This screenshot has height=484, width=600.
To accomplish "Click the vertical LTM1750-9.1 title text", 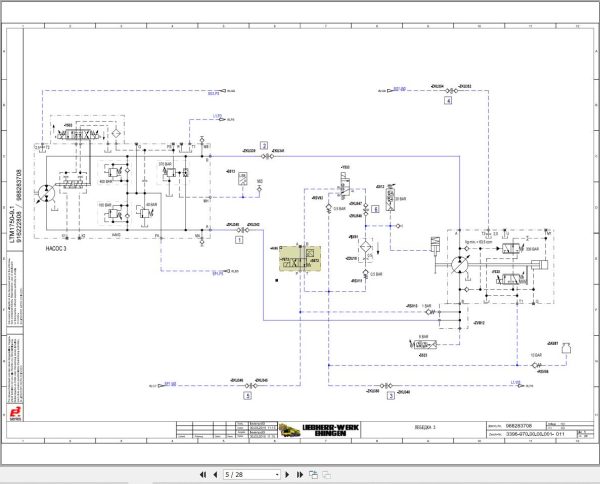I will pyautogui.click(x=12, y=224).
